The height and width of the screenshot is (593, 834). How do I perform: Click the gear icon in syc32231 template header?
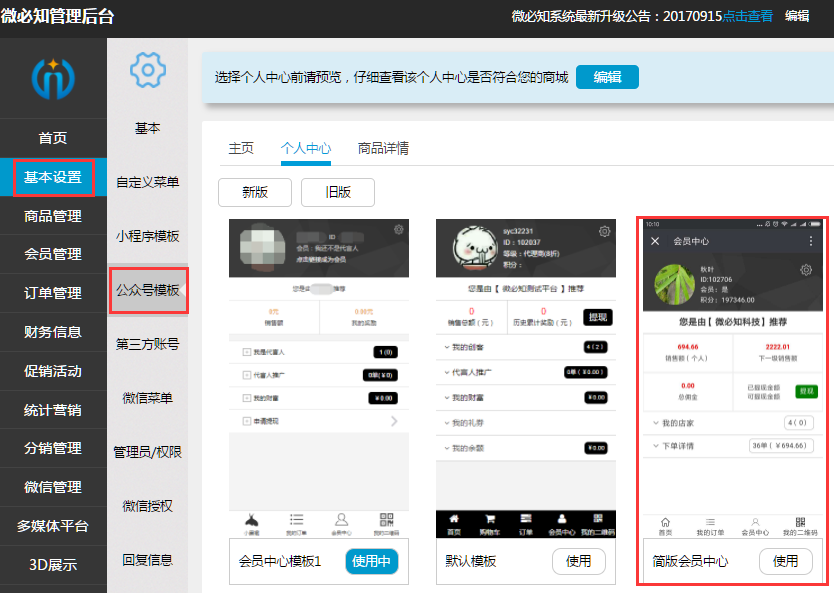click(604, 231)
